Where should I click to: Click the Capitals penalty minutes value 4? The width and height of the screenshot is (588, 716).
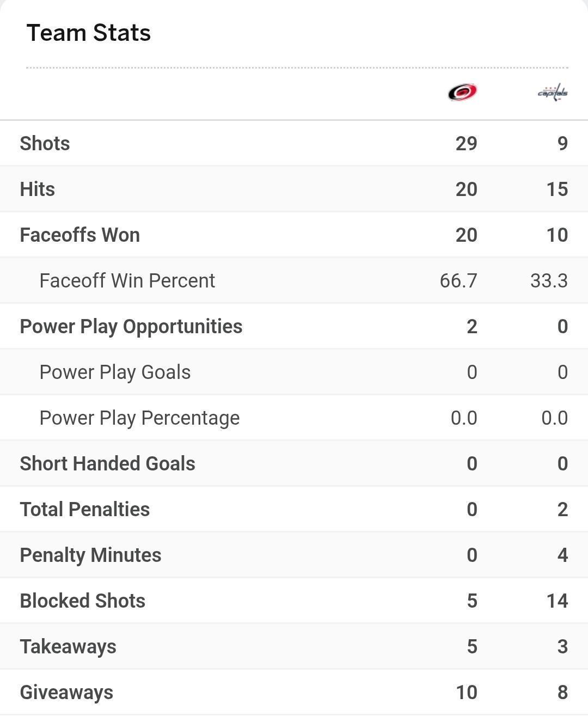pyautogui.click(x=562, y=555)
